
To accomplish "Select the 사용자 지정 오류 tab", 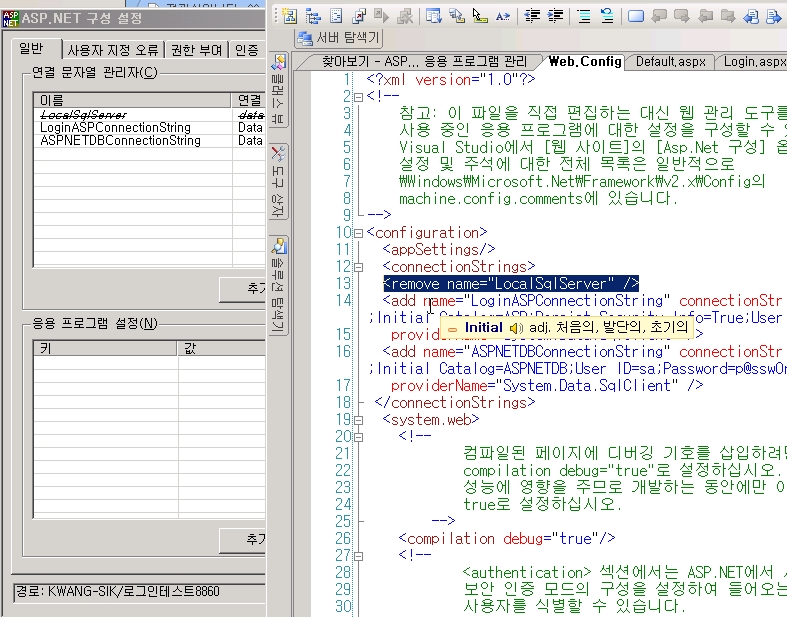I will (x=113, y=50).
